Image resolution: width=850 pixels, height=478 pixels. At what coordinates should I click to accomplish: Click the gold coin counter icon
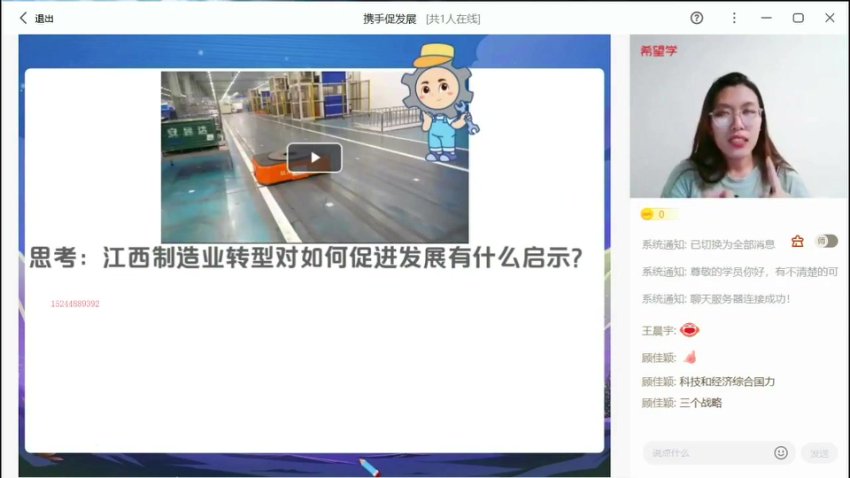tap(647, 214)
